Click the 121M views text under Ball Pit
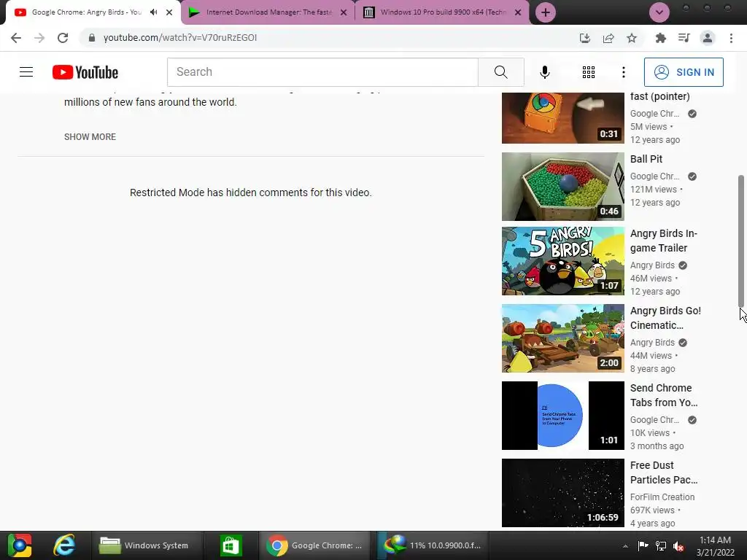The image size is (747, 560). pos(653,189)
